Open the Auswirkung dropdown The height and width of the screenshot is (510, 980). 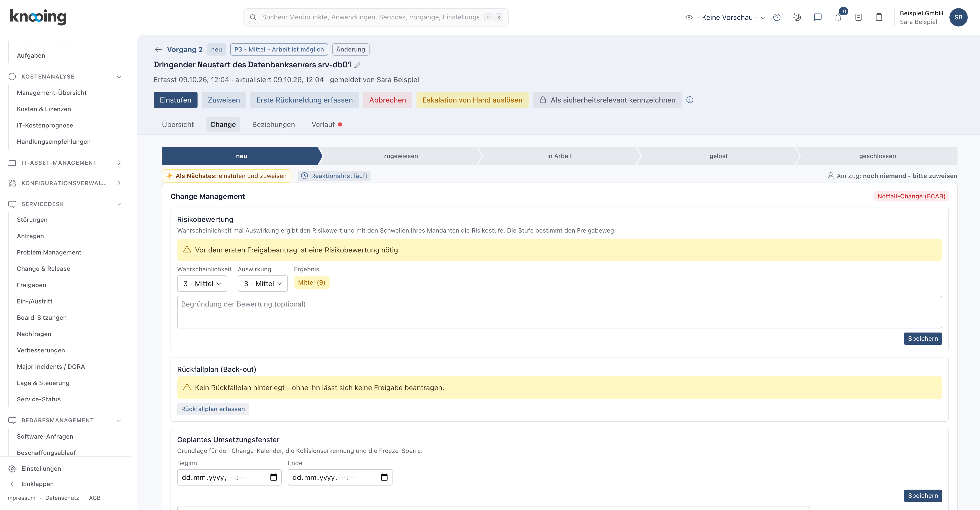(263, 284)
